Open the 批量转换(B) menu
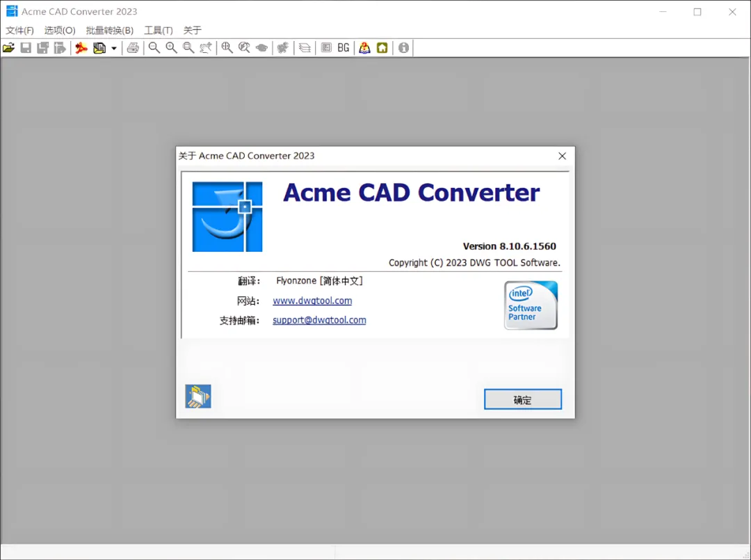The height and width of the screenshot is (560, 751). click(x=110, y=30)
